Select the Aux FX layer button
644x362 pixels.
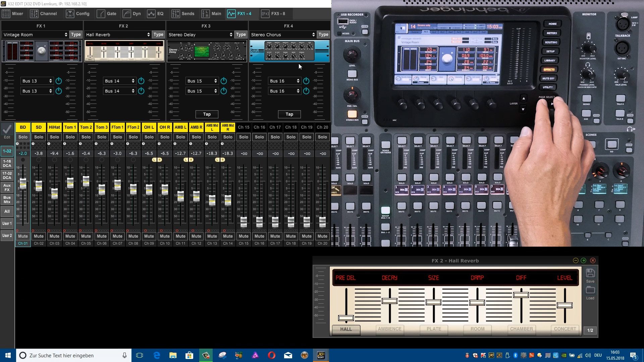(7, 188)
